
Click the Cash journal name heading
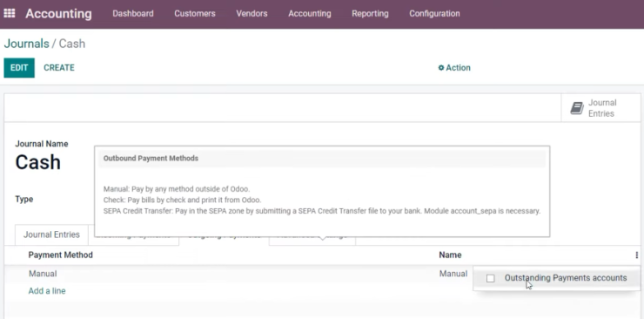(x=37, y=162)
